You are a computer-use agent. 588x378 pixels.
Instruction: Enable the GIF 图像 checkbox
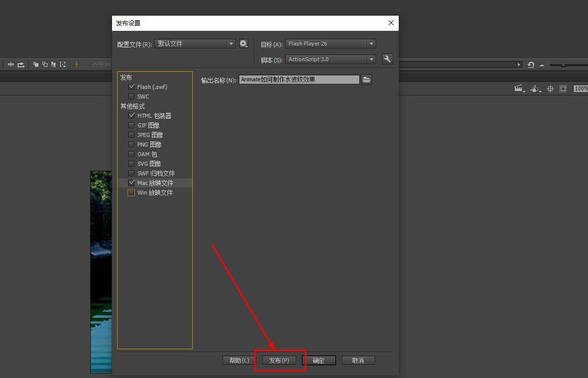tap(132, 125)
